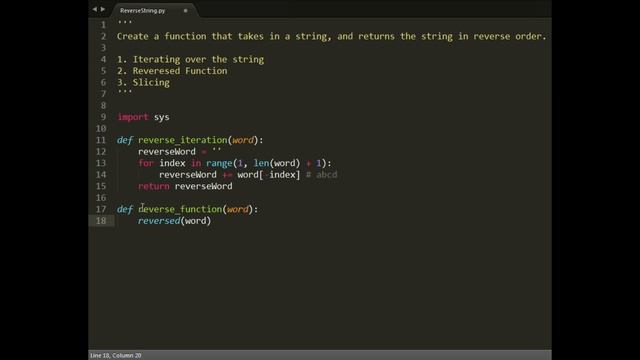Screen dimensions: 640x360
Task: Click line number 9 in the gutter
Action: pyautogui.click(x=103, y=117)
